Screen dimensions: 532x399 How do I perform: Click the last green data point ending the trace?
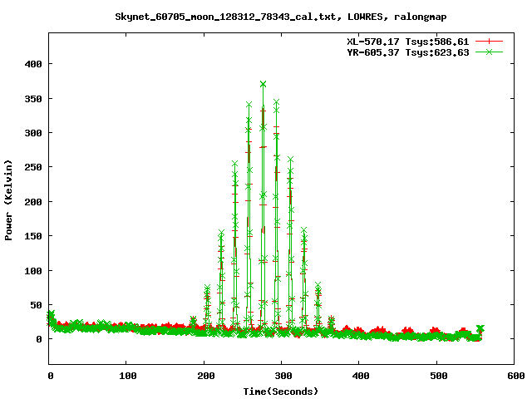480,328
